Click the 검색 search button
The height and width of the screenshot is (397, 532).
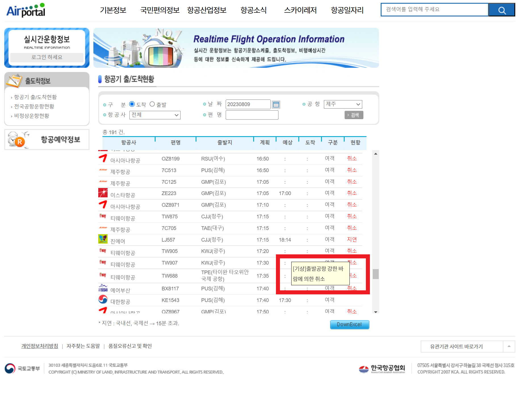click(x=354, y=115)
